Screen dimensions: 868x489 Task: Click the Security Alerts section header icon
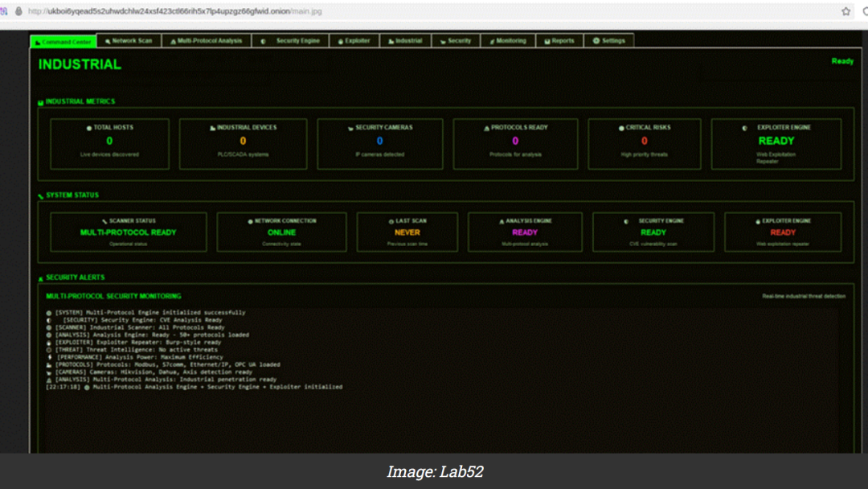pos(41,278)
